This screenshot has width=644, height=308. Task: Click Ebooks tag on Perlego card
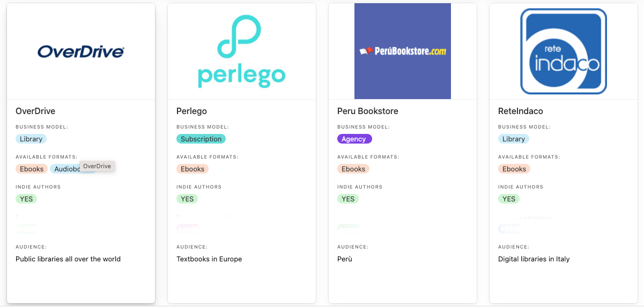pos(193,169)
